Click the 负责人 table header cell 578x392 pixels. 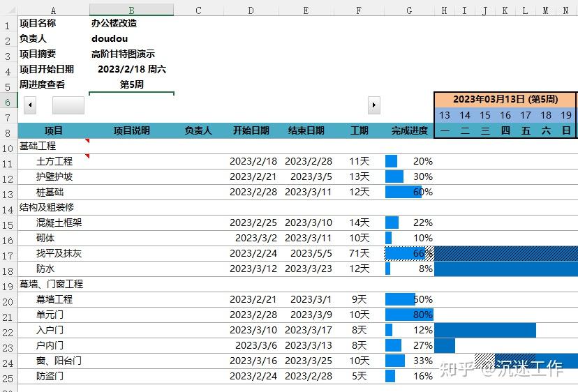(198, 131)
